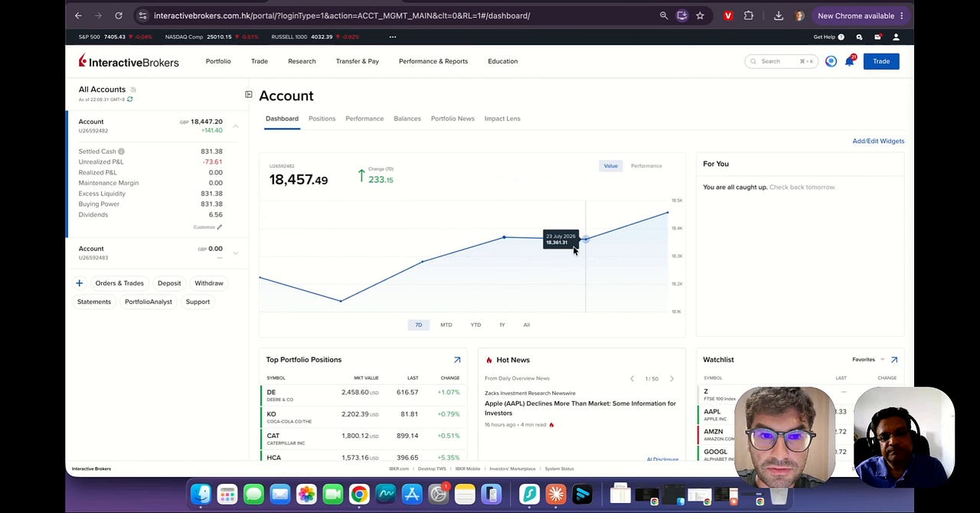This screenshot has width=980, height=513.
Task: Open the notifications bell icon
Action: click(850, 61)
